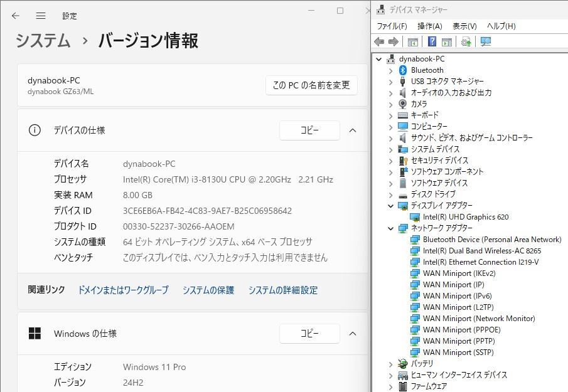Screen dimensions: 568x392
Task: Expand the バッテリ tree node
Action: pos(390,364)
